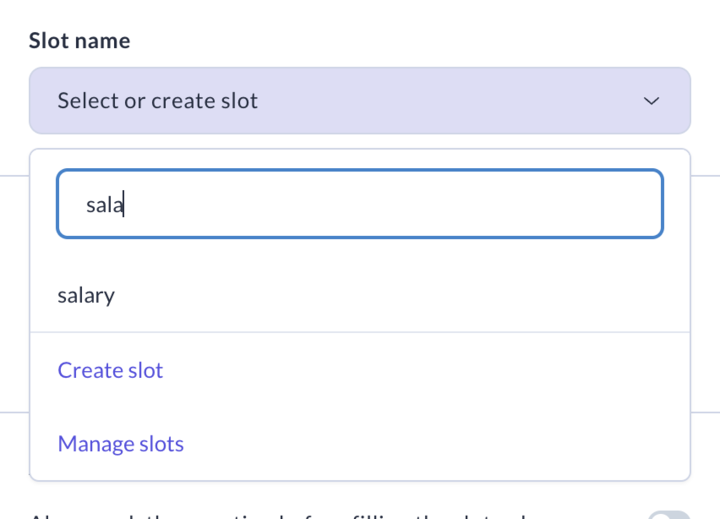This screenshot has width=720, height=519.
Task: Enable the partially visible toggle at bottom right
Action: coord(668,515)
